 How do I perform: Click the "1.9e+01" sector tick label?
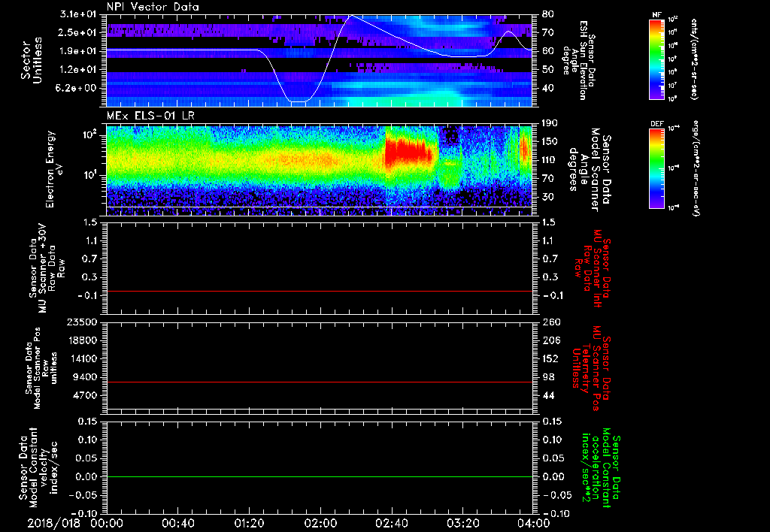tap(80, 51)
